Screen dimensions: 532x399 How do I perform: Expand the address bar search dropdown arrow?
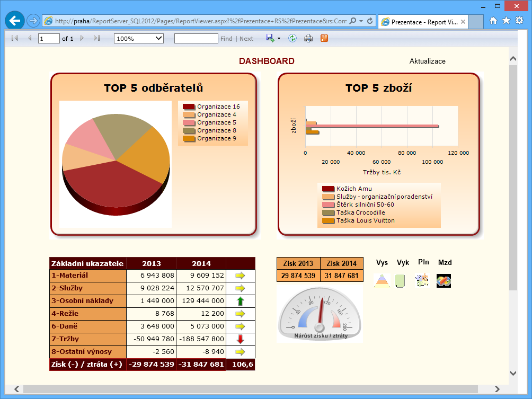[x=361, y=21]
